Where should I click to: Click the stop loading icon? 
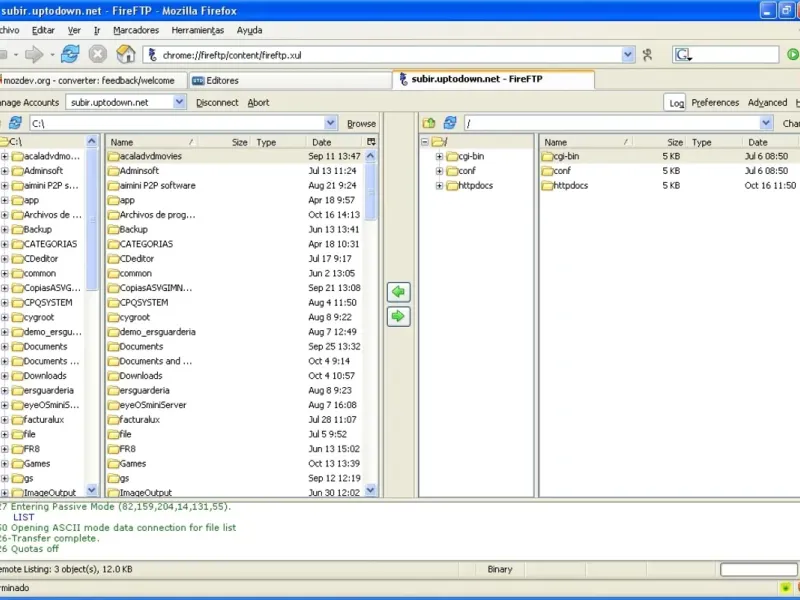point(97,54)
